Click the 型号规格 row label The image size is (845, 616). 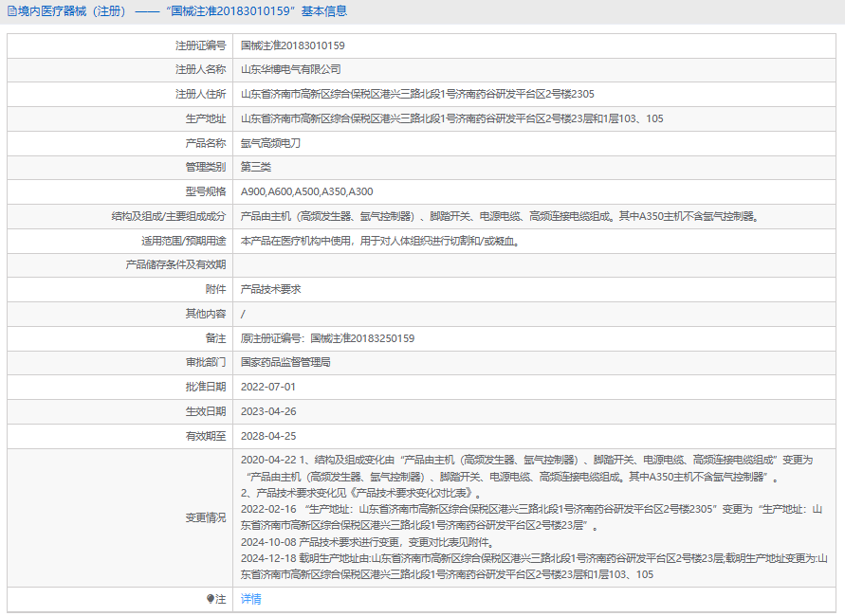[x=206, y=191]
